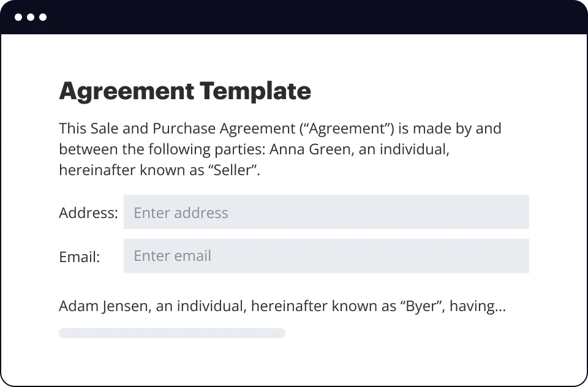Click the Email label
Image resolution: width=588 pixels, height=387 pixels.
[x=79, y=257]
